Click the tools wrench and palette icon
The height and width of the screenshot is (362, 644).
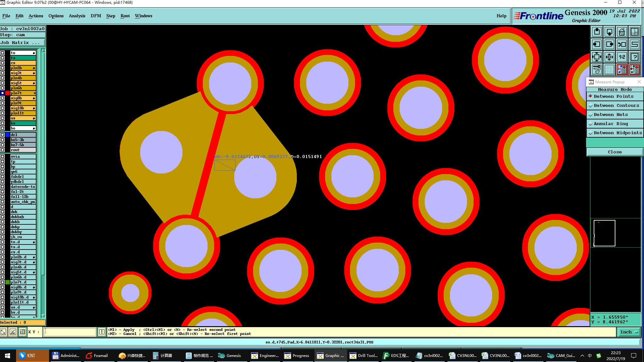coord(597,69)
